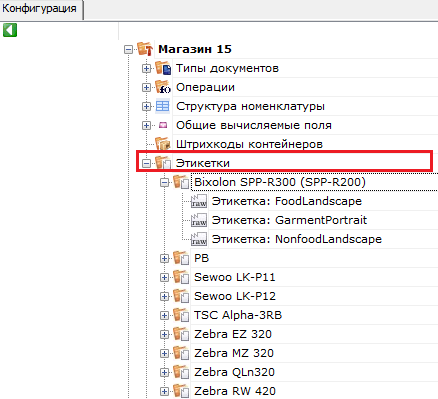
Task: Select the PB printer folder item
Action: click(201, 258)
